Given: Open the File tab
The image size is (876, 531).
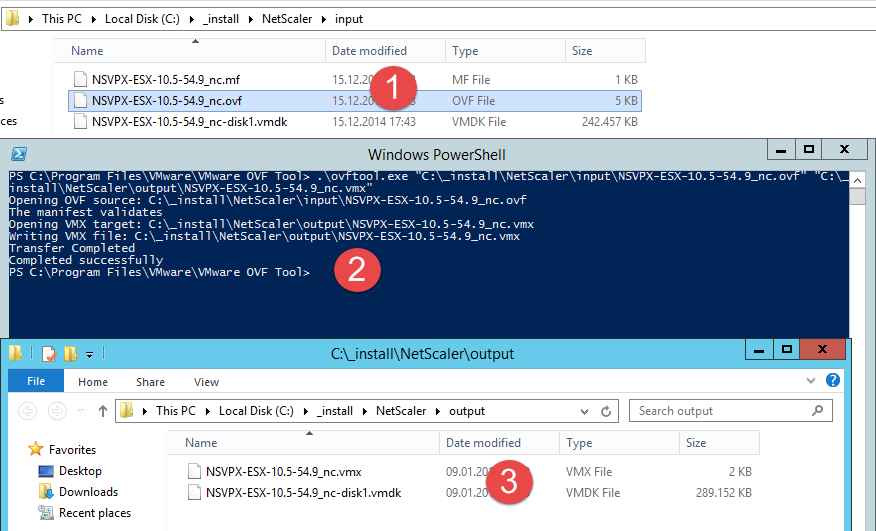Looking at the screenshot, I should coord(36,381).
